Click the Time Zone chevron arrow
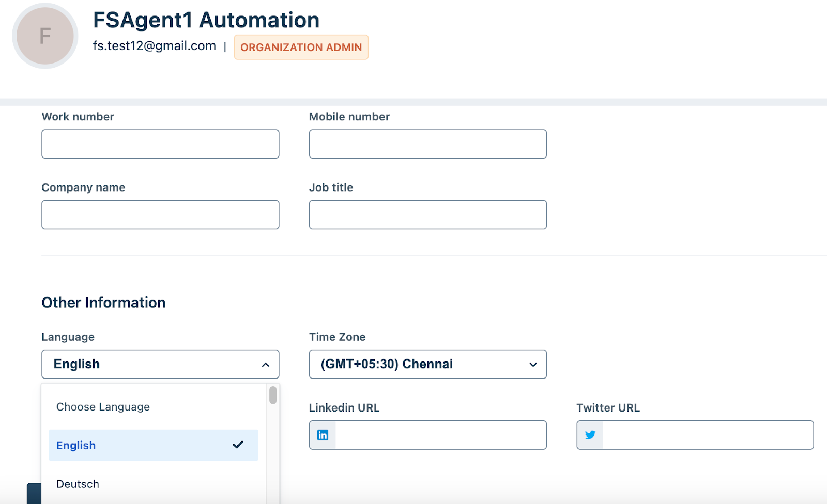Screen dimensions: 827x504 pos(533,365)
